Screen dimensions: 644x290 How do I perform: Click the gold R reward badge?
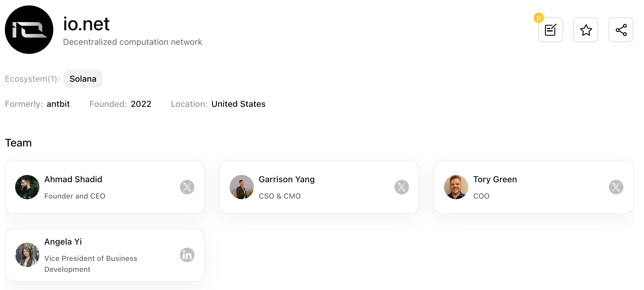[x=539, y=18]
